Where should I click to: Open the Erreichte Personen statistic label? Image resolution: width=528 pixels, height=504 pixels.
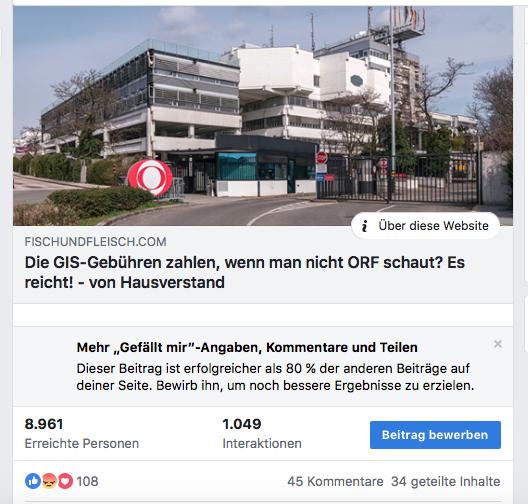click(81, 443)
